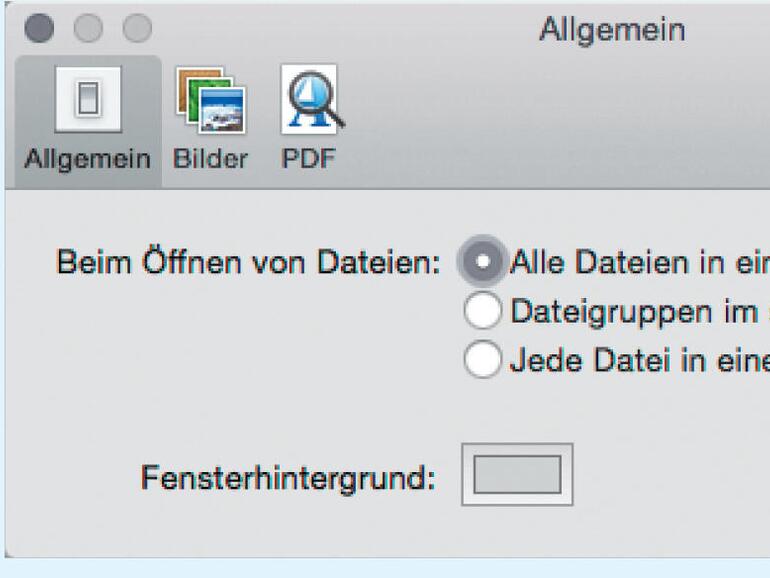The image size is (770, 578).
Task: Open the PDF preferences magnifier icon
Action: click(310, 100)
